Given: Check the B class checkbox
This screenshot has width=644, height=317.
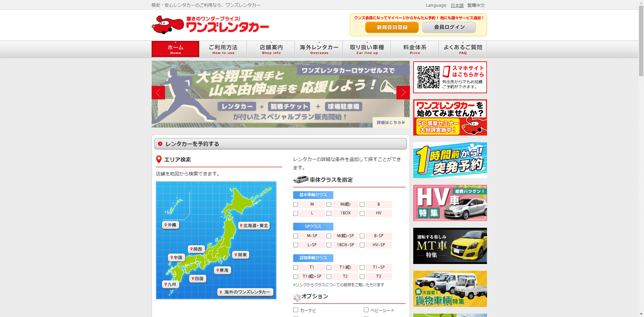Looking at the screenshot, I should coord(362,204).
